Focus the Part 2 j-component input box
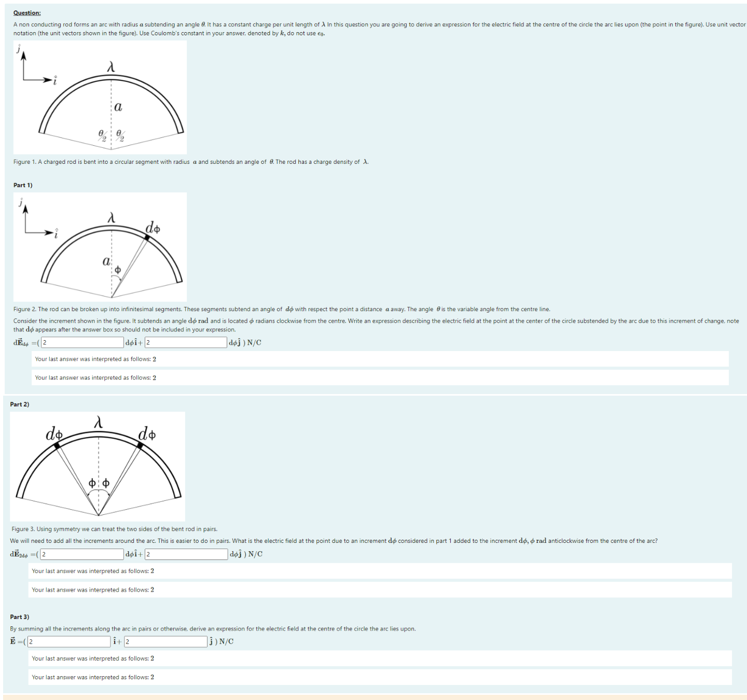This screenshot has height=700, width=747. [186, 554]
